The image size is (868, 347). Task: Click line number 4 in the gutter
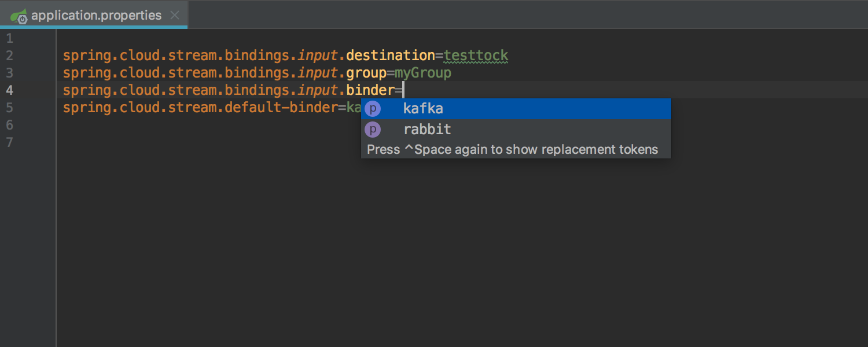pos(9,90)
